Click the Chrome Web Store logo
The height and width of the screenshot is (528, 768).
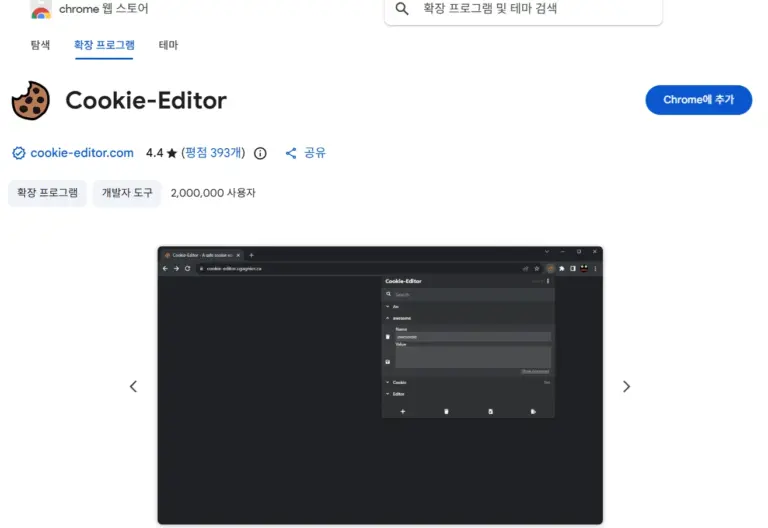pos(41,9)
